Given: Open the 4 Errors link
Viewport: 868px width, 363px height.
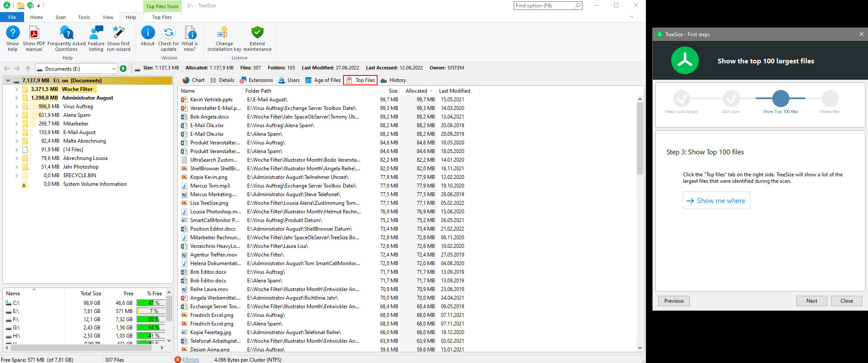Looking at the screenshot, I should click(x=190, y=360).
